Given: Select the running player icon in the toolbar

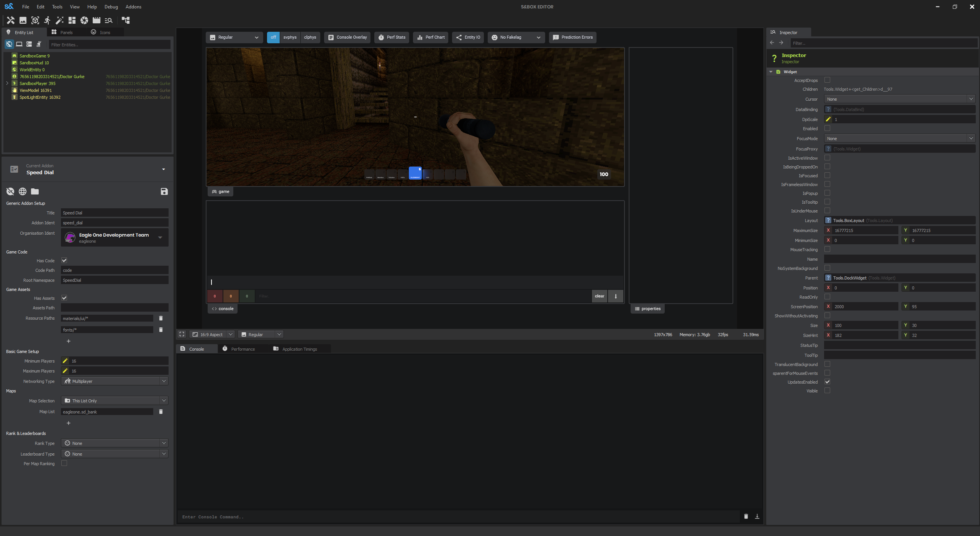Looking at the screenshot, I should pos(47,20).
